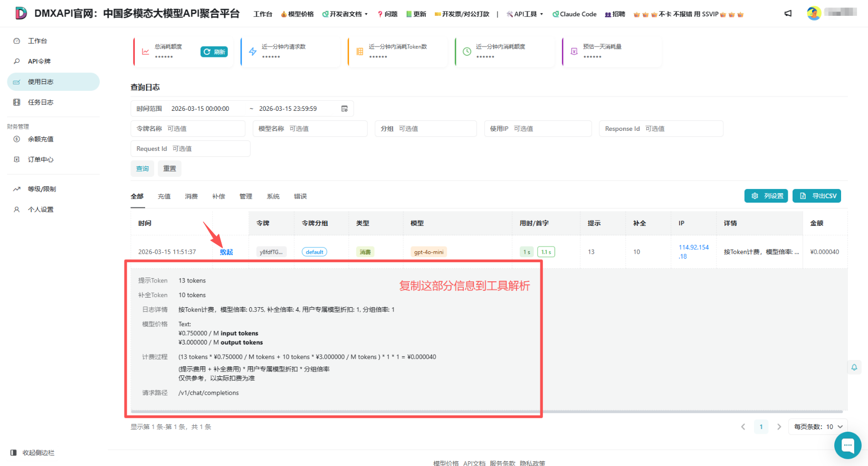Viewport: 868px width, 466px height.
Task: Focus the 令牌名称 input field
Action: click(188, 129)
